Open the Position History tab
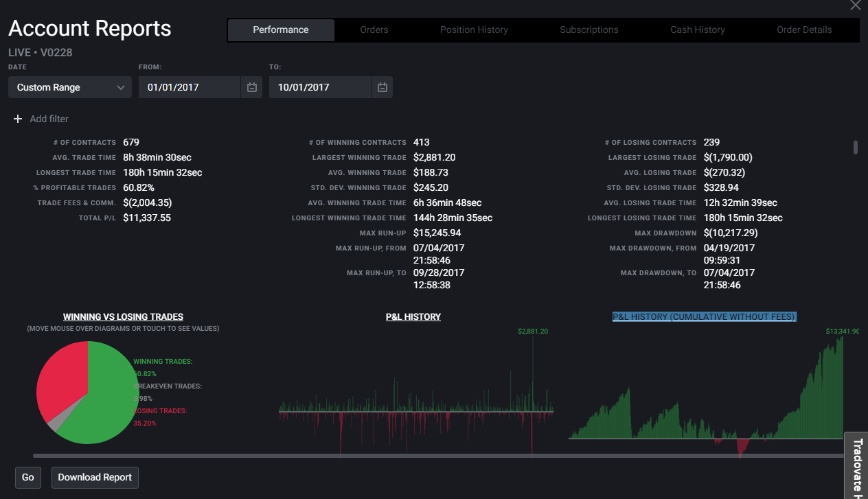This screenshot has height=499, width=868. tap(474, 30)
